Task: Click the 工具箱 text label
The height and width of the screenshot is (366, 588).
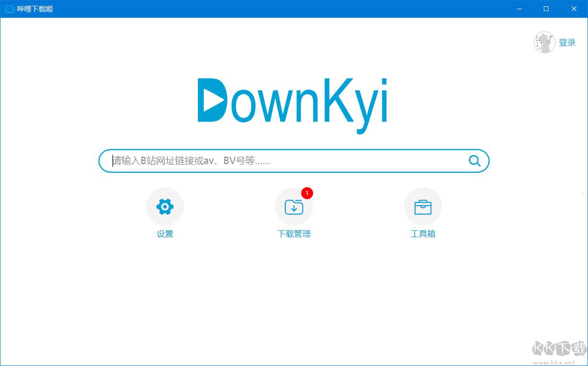Action: point(423,234)
